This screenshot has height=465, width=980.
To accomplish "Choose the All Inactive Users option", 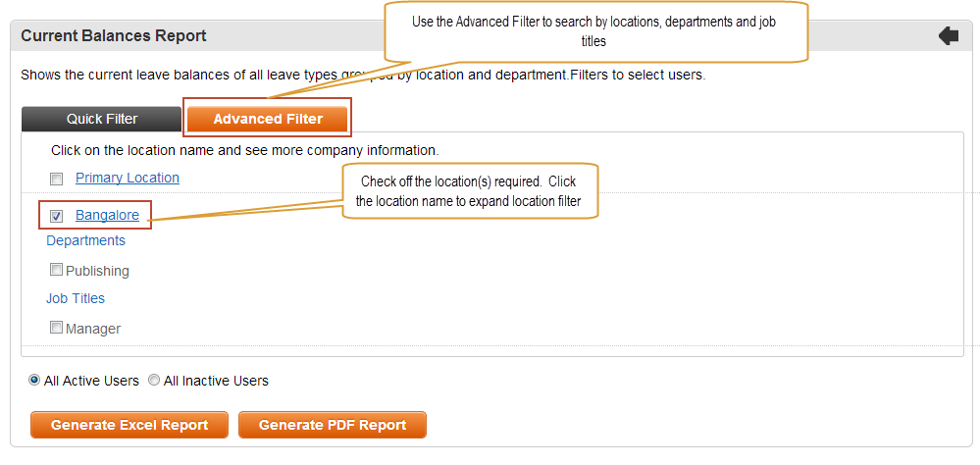I will coord(154,380).
